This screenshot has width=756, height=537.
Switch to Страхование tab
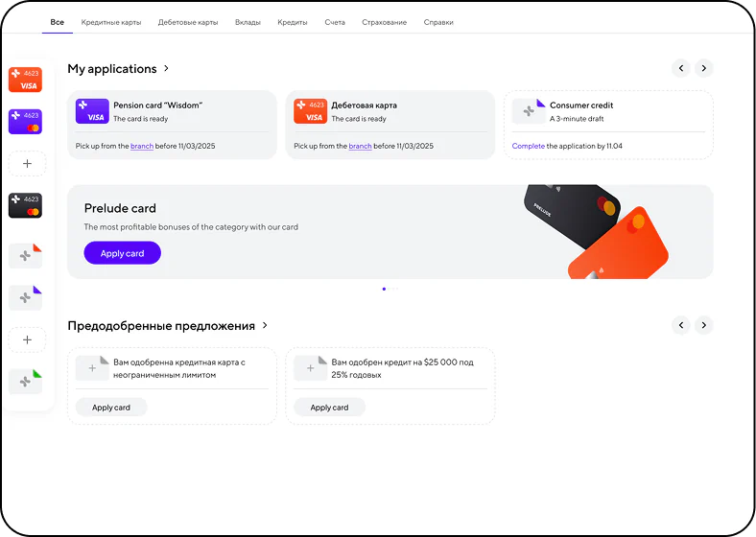tap(385, 22)
